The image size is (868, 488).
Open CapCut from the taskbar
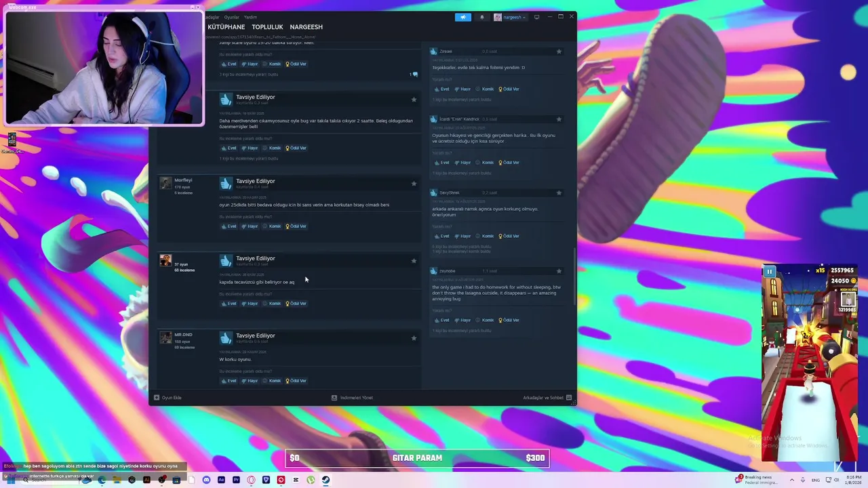(296, 480)
